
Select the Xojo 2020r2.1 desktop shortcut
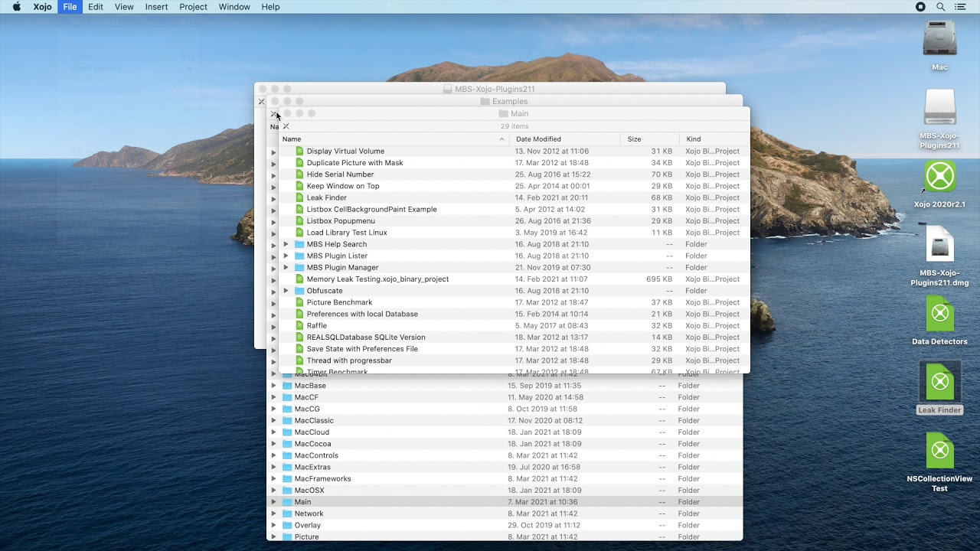point(939,177)
